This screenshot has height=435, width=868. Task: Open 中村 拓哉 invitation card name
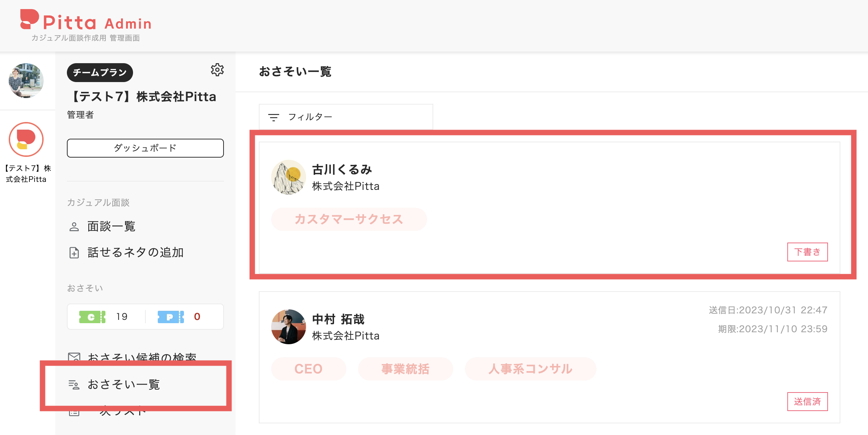[x=338, y=319]
